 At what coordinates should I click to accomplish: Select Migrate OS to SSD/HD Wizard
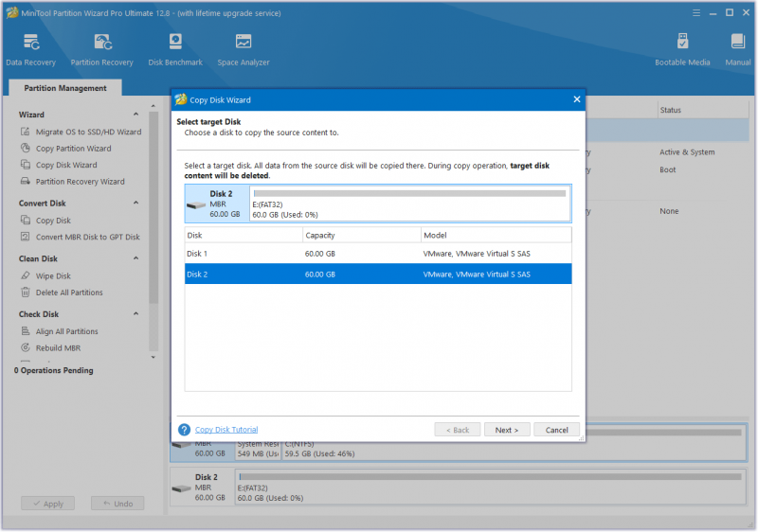coord(81,132)
